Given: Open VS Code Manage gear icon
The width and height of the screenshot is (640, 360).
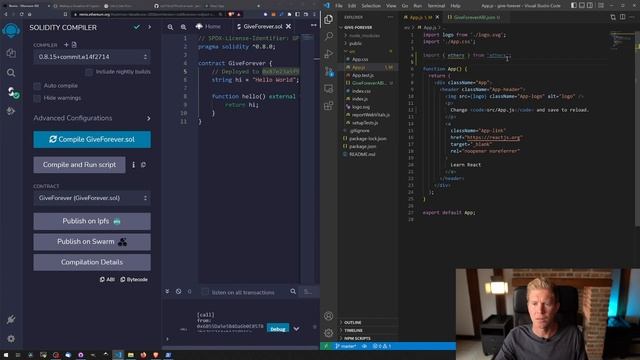Looking at the screenshot, I should point(329,333).
